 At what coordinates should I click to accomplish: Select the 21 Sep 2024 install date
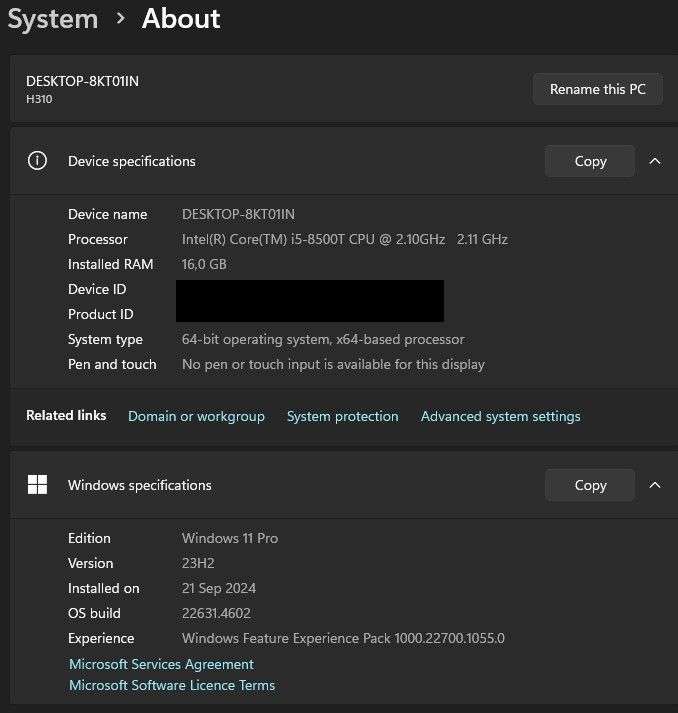point(219,588)
